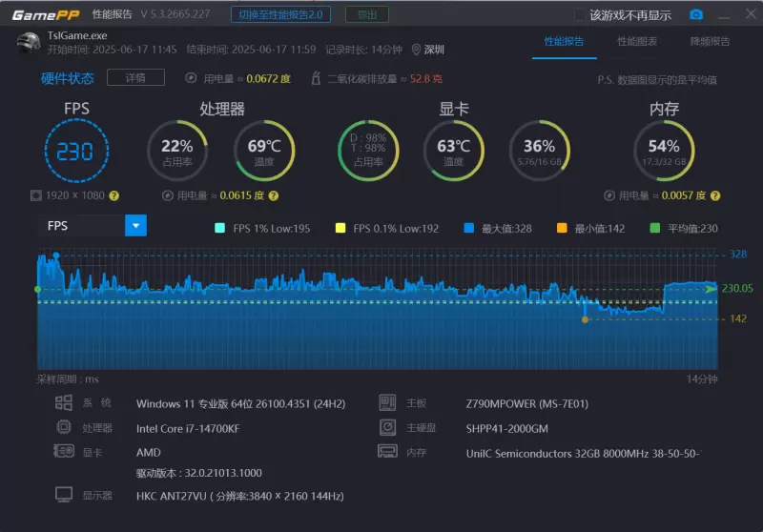Click the processor chip icon in system info
Image resolution: width=763 pixels, height=532 pixels.
pos(64,427)
